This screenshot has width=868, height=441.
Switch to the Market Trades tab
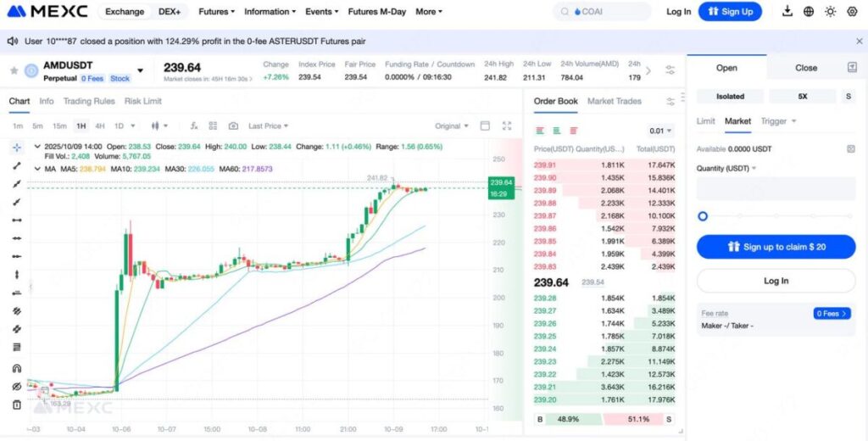point(614,101)
